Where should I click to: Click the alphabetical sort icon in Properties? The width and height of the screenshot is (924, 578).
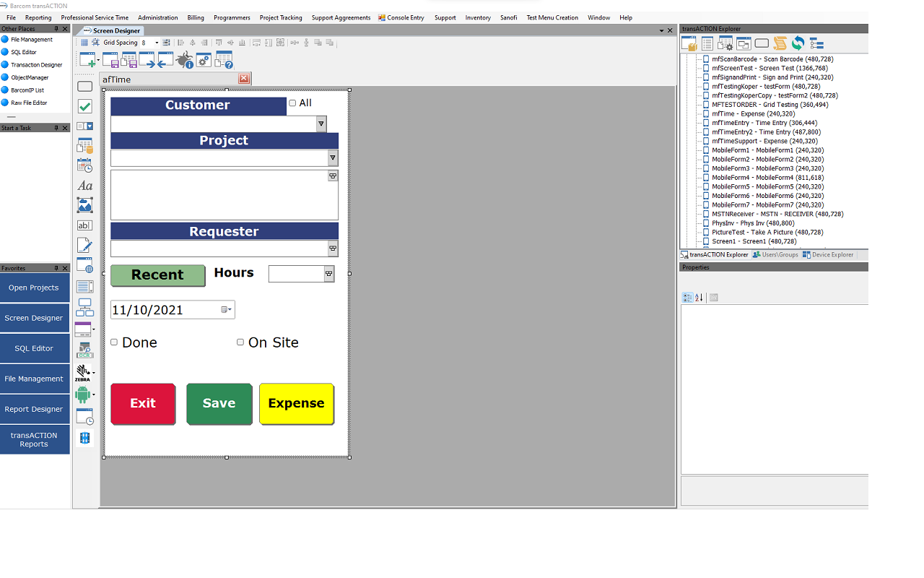click(699, 297)
